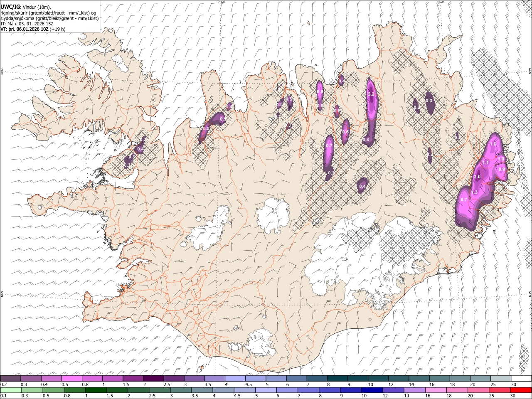This screenshot has width=532, height=399.
Task: Pick the upper scale swatch starting at 8
Action: click(337, 378)
